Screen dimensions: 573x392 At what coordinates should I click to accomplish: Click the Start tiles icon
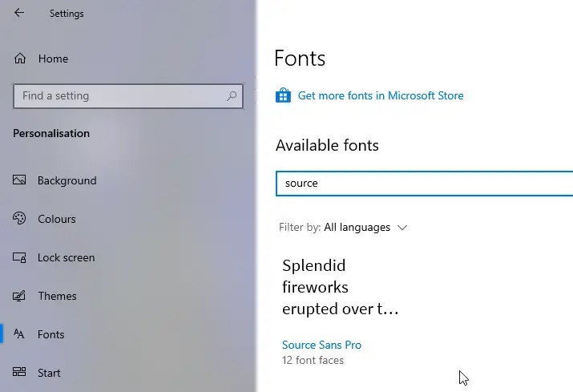[x=19, y=372]
